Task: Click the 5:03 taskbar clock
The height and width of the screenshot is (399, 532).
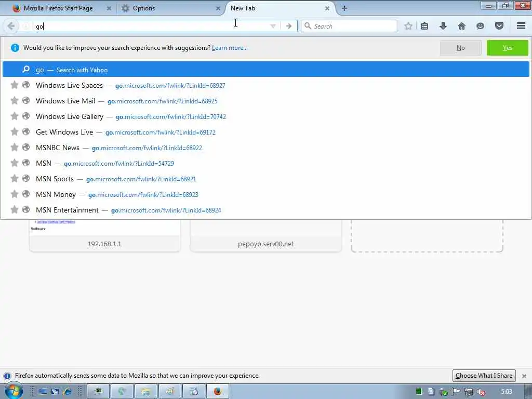Action: point(507,392)
